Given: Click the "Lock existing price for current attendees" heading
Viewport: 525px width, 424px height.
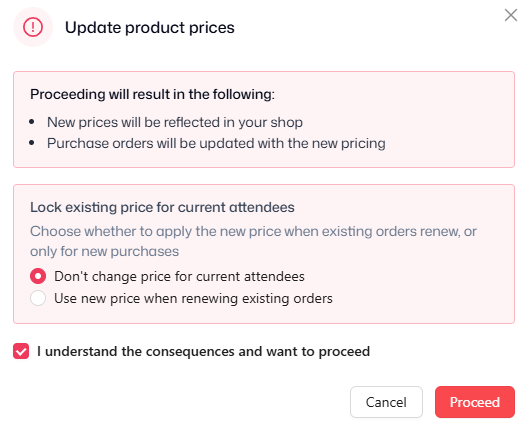Looking at the screenshot, I should [162, 207].
